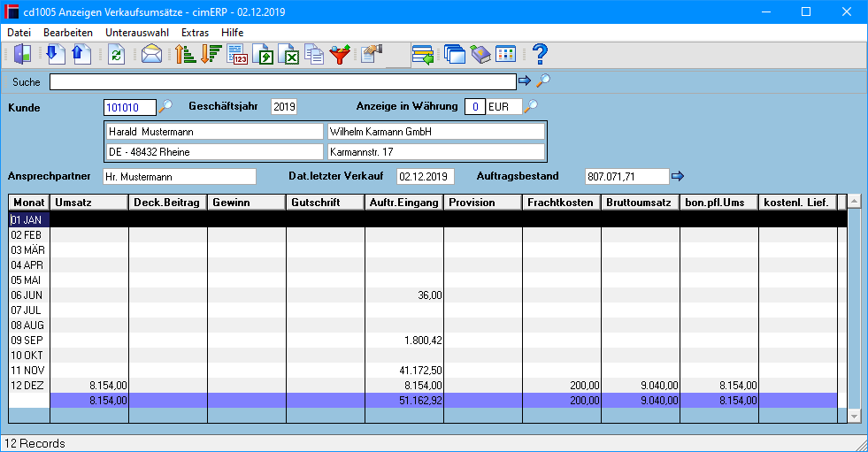Viewport: 868px width, 452px height.
Task: Click the Auftr.Eingang column header
Action: (404, 203)
